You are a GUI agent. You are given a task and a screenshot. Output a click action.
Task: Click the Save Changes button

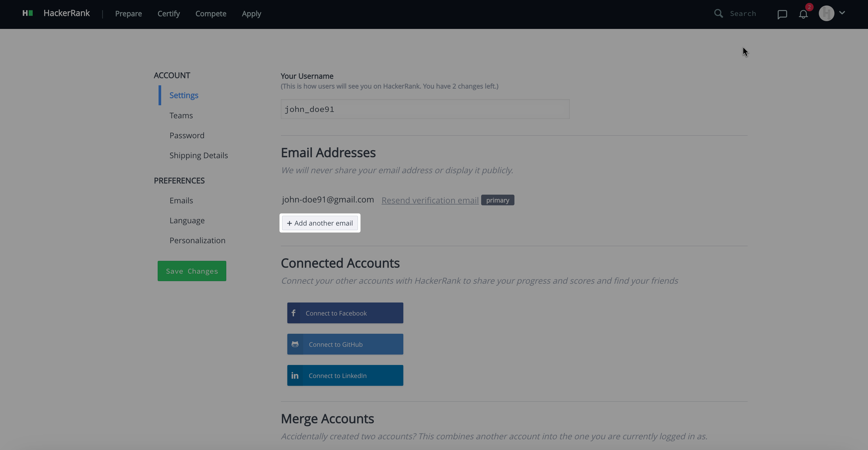tap(192, 271)
